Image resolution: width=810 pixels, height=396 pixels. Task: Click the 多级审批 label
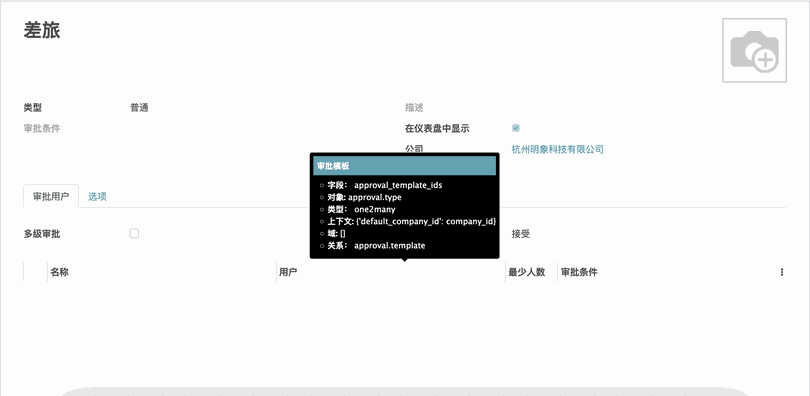pyautogui.click(x=42, y=234)
